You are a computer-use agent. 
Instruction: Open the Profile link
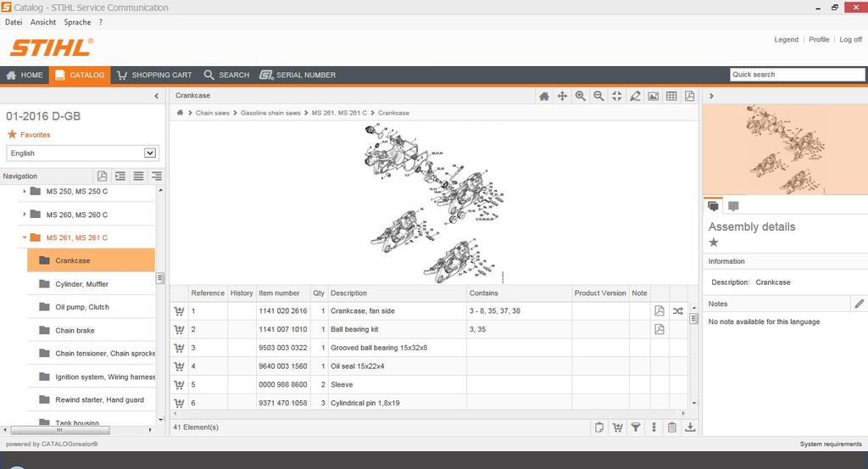point(819,39)
